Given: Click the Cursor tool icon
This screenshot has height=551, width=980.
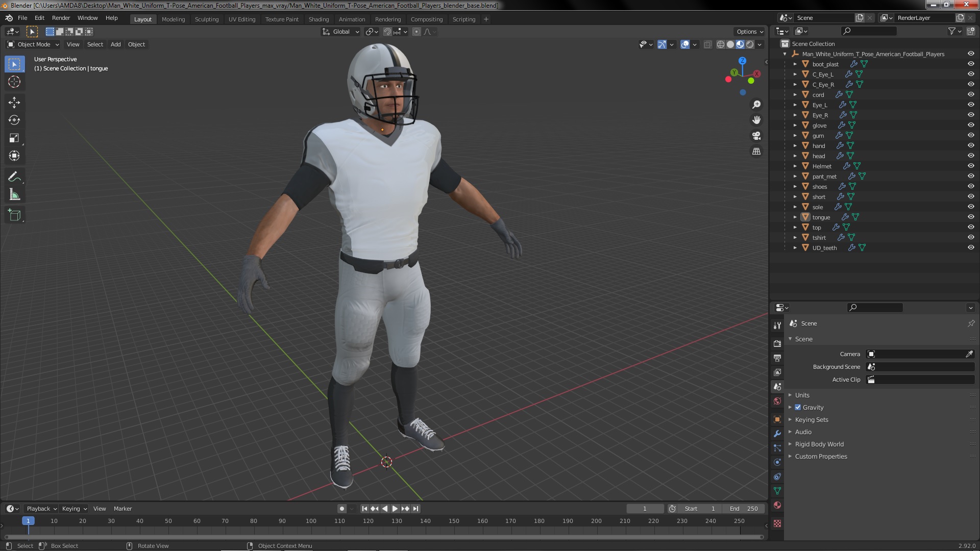Looking at the screenshot, I should [x=14, y=82].
